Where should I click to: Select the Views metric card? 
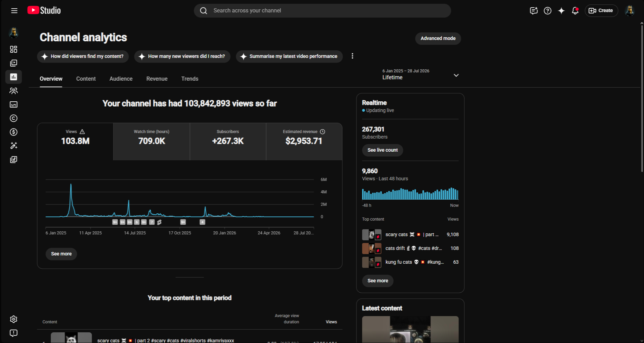point(75,141)
